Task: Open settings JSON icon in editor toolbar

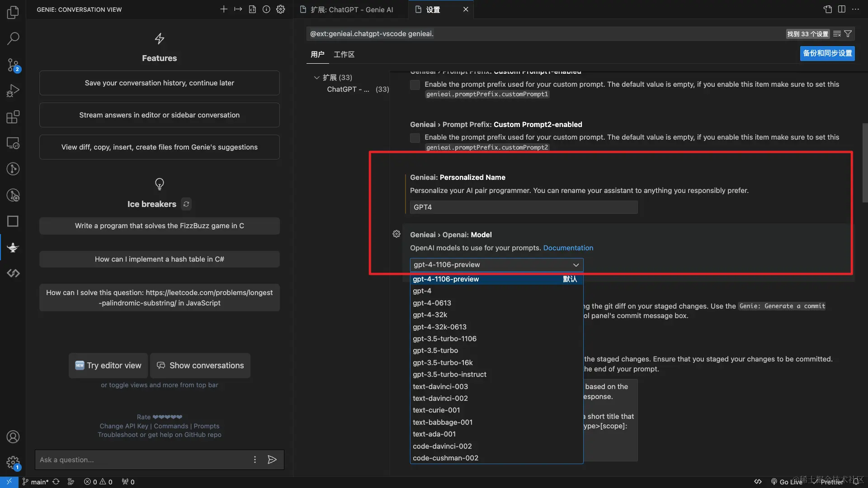Action: click(827, 9)
